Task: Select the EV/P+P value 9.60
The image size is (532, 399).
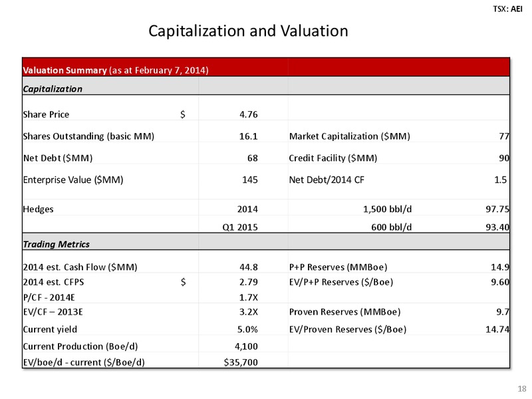Action: pos(500,282)
